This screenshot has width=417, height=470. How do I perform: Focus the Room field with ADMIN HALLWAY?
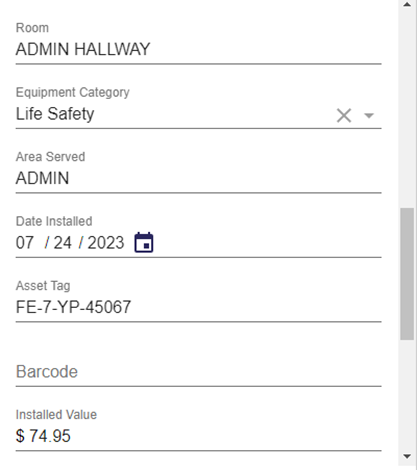pos(198,49)
